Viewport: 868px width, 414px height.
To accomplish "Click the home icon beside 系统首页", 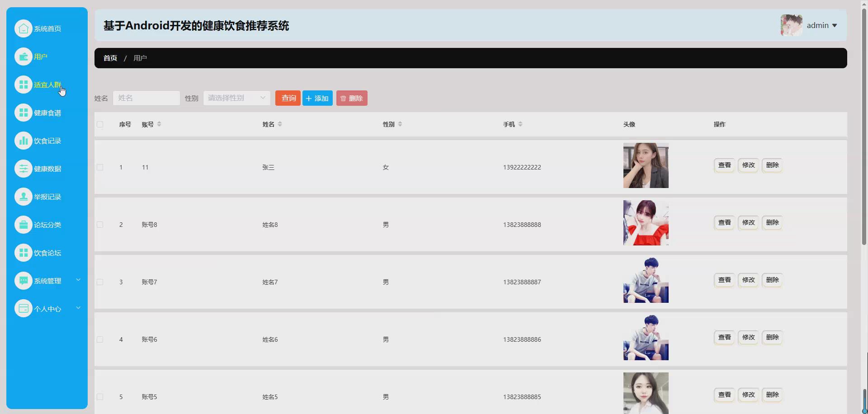I will [x=24, y=28].
